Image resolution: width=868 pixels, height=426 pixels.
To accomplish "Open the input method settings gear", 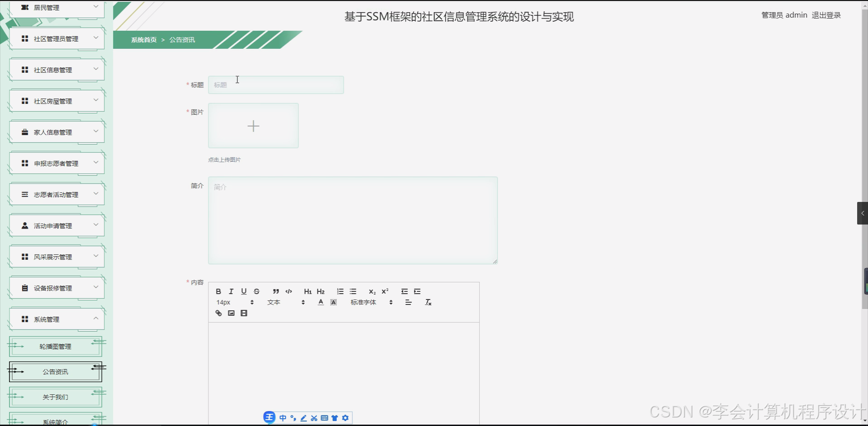I will 345,418.
